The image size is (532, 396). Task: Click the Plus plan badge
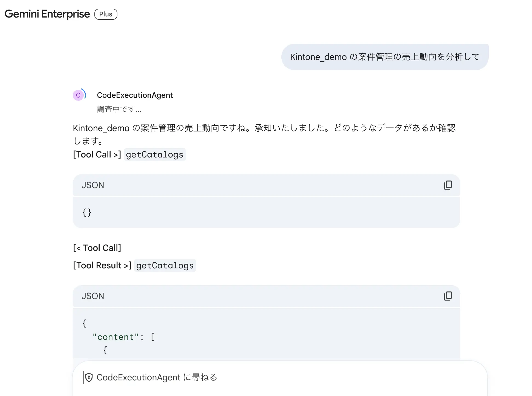(x=106, y=14)
